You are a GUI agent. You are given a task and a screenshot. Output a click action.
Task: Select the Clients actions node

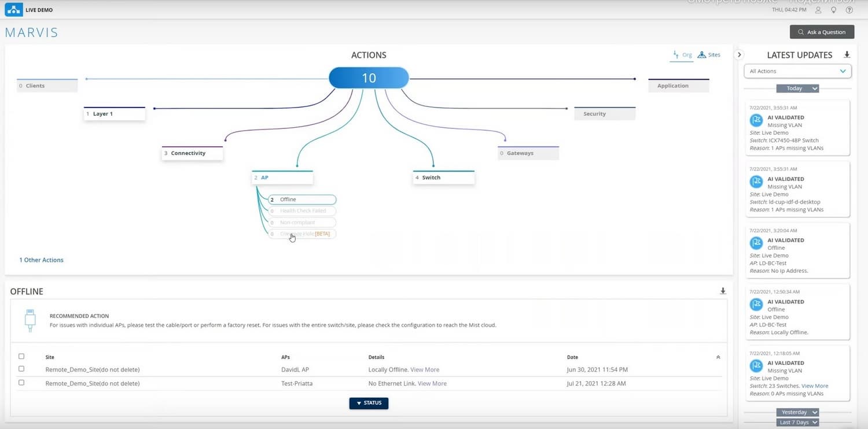click(47, 86)
